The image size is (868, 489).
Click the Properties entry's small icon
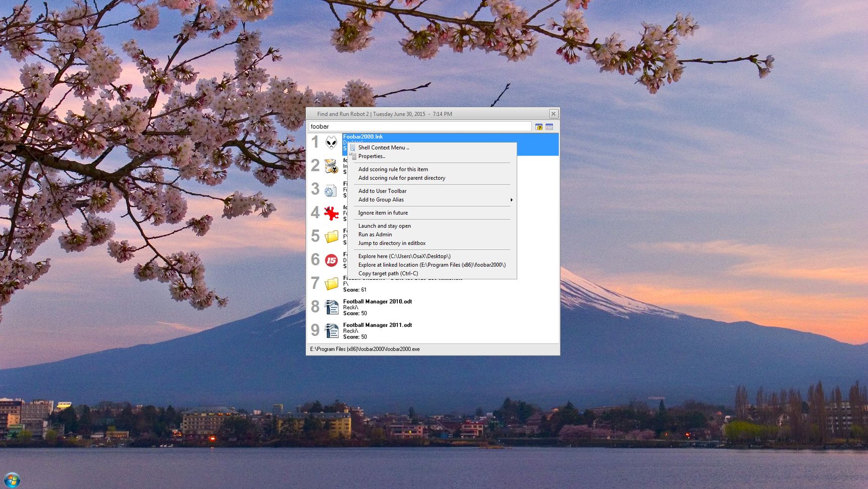point(353,156)
